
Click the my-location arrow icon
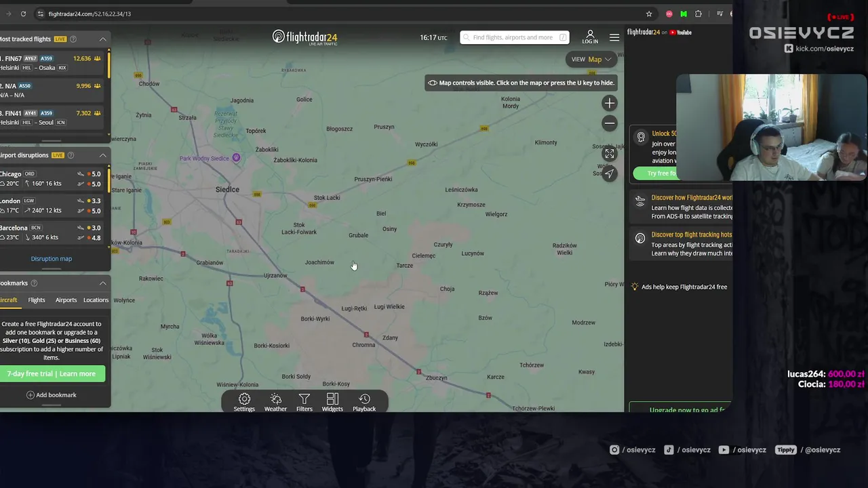(610, 174)
